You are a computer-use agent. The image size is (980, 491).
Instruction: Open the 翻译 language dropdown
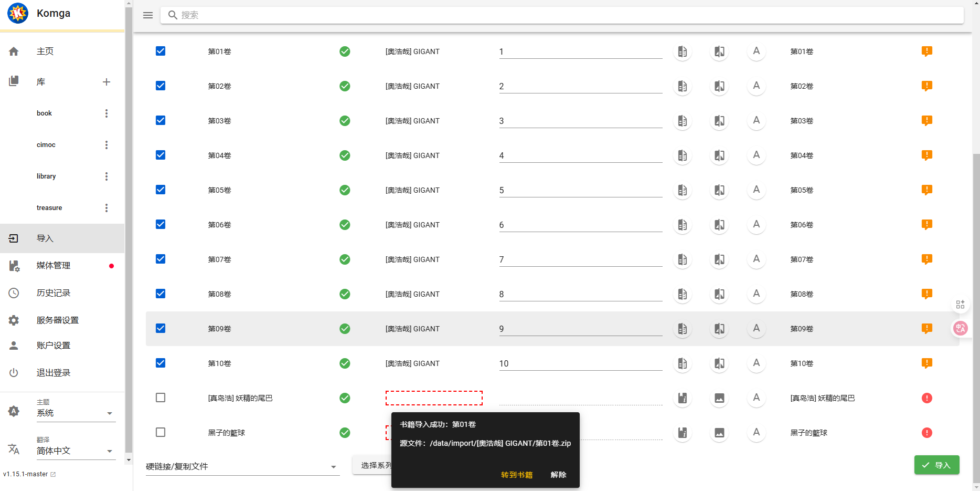(x=76, y=451)
